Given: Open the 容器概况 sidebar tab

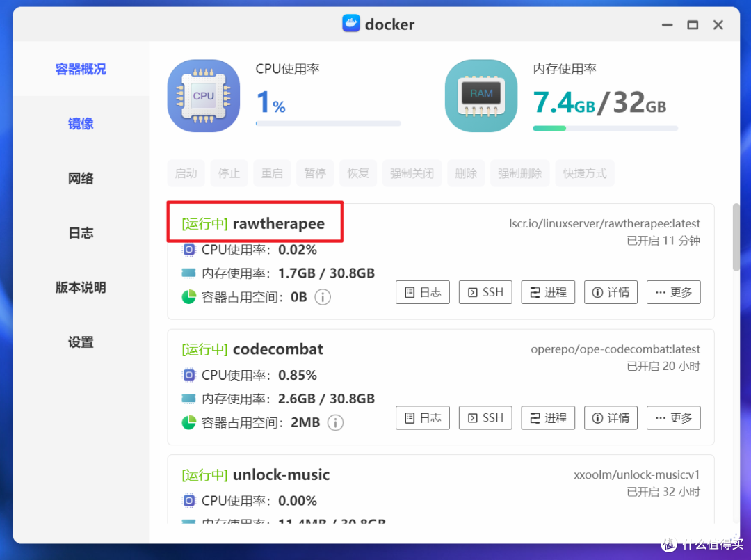Looking at the screenshot, I should click(x=81, y=69).
